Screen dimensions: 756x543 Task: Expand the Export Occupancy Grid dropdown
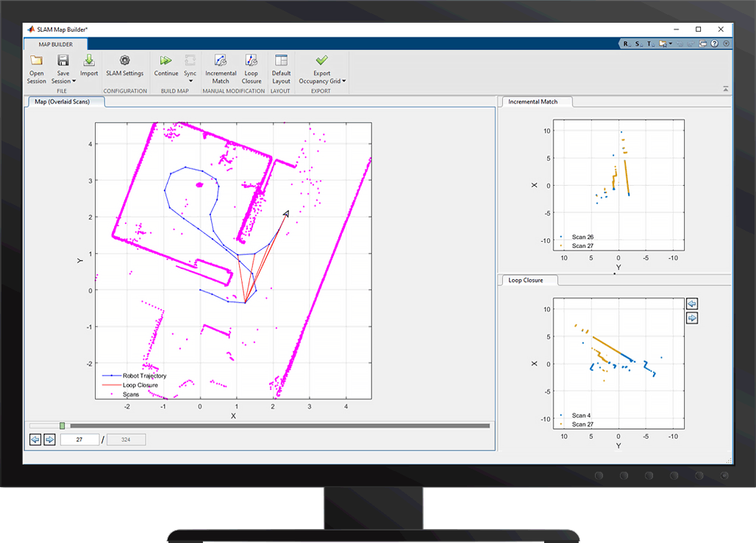pos(343,82)
